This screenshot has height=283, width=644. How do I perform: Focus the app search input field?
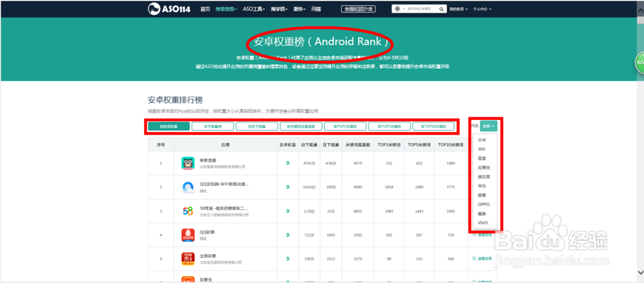(x=421, y=8)
